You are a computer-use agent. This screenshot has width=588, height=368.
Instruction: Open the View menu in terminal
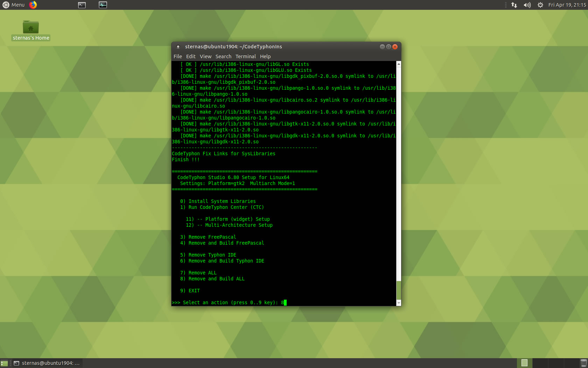pos(205,56)
